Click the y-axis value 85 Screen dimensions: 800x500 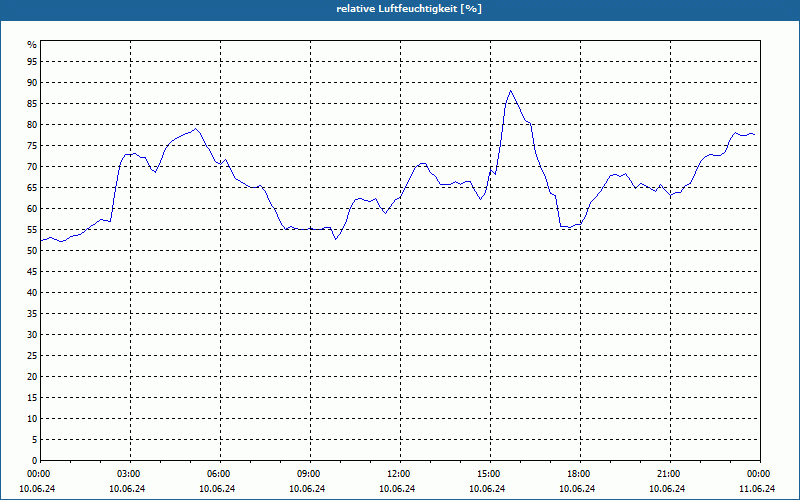(32, 104)
